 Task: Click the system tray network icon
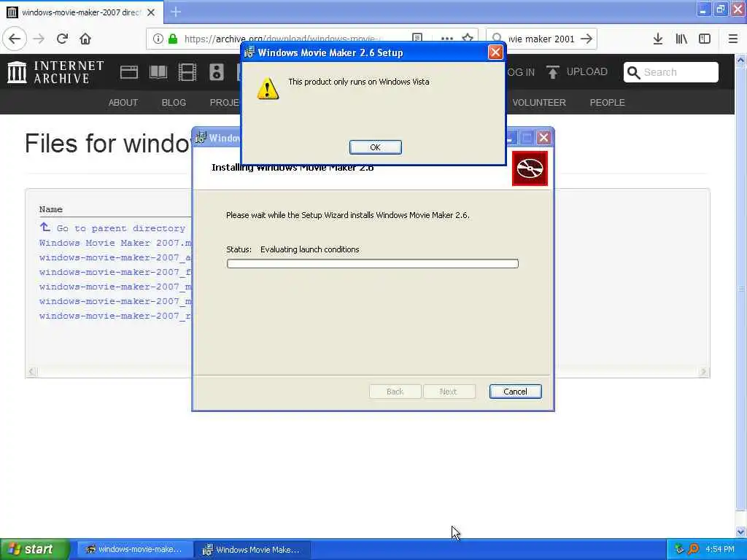(679, 549)
